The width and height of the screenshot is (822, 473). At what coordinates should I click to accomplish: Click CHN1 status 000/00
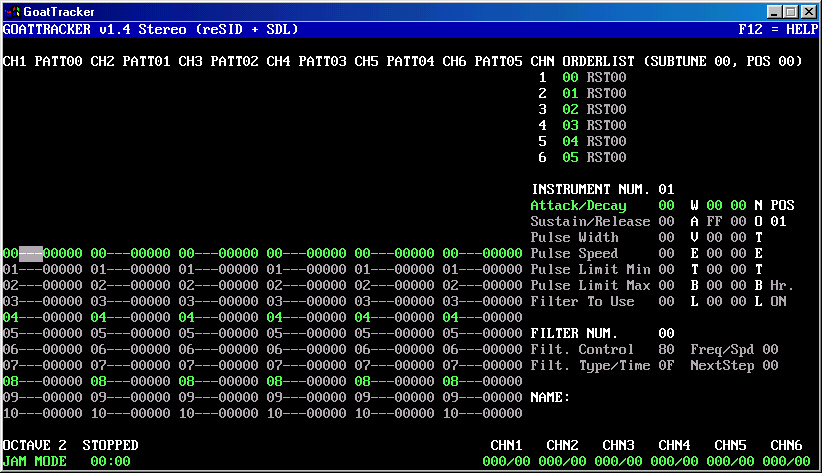(506, 461)
